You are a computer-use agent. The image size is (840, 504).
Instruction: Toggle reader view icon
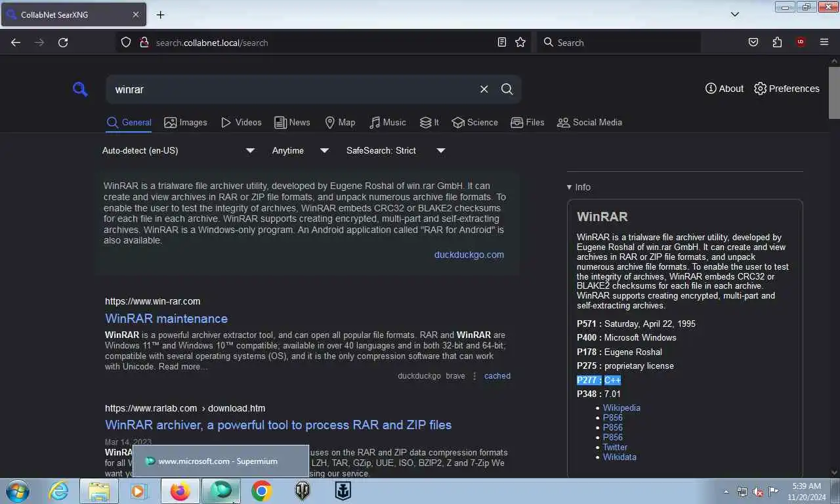[502, 42]
